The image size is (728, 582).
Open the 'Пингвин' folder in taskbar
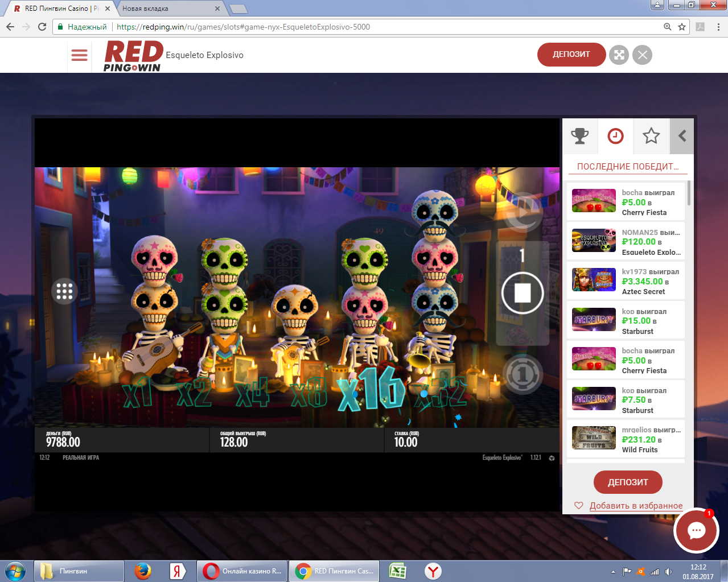[x=79, y=571]
